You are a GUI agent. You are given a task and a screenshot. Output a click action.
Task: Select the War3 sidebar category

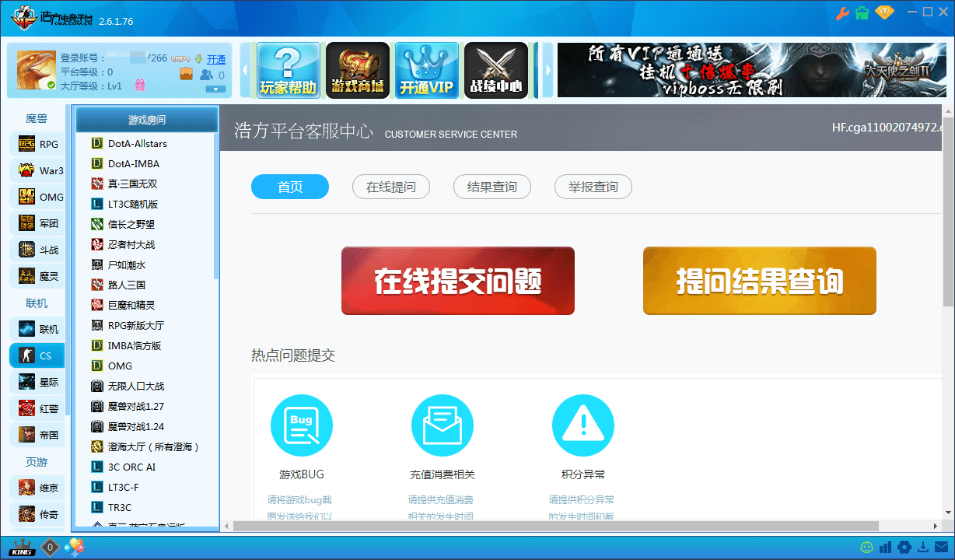(x=37, y=170)
